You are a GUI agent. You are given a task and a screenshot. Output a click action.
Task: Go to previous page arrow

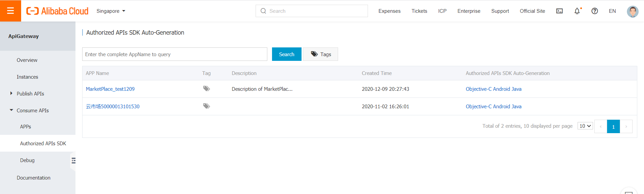point(601,126)
